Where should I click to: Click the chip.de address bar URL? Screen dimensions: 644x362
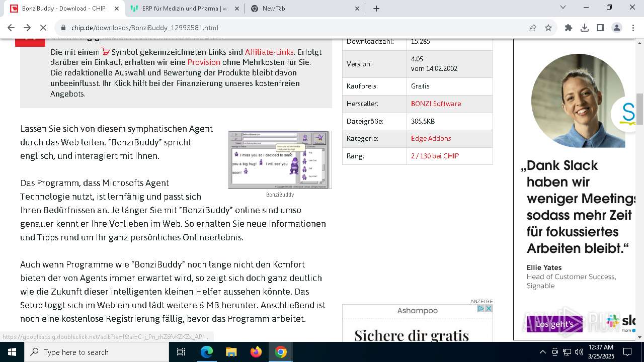coord(145,28)
